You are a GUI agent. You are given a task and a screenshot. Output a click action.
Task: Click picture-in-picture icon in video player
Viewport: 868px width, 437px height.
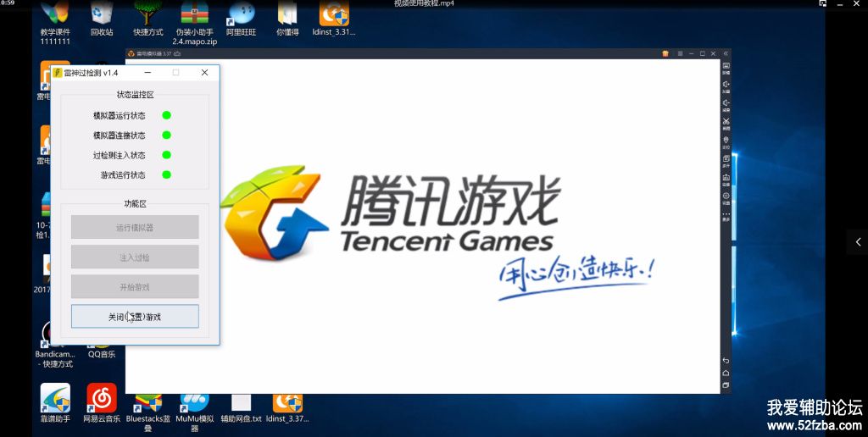(823, 3)
